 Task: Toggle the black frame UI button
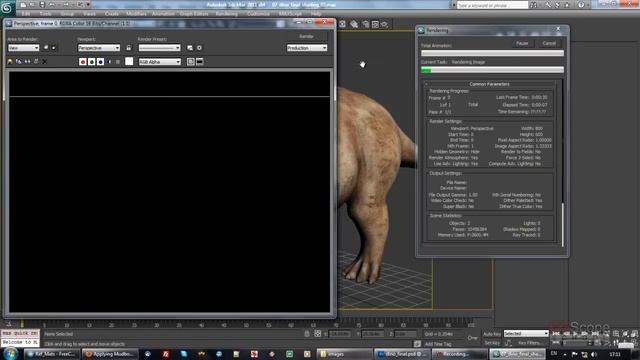(200, 62)
